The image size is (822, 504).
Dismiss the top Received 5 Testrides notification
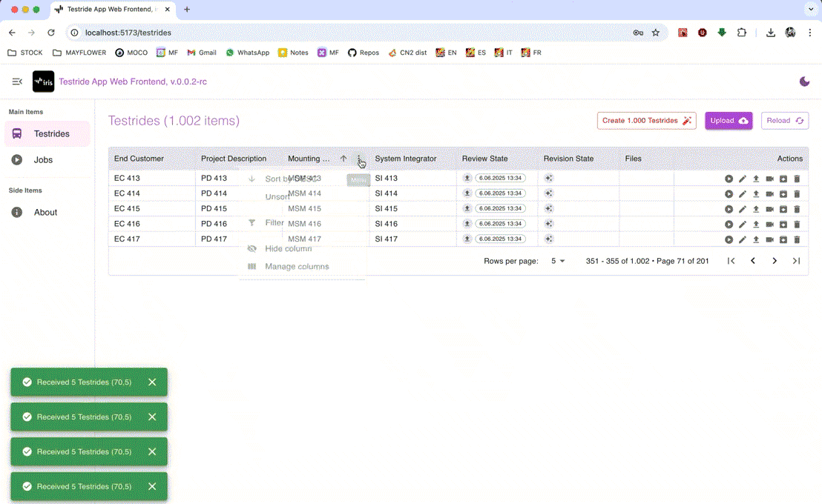coord(152,382)
